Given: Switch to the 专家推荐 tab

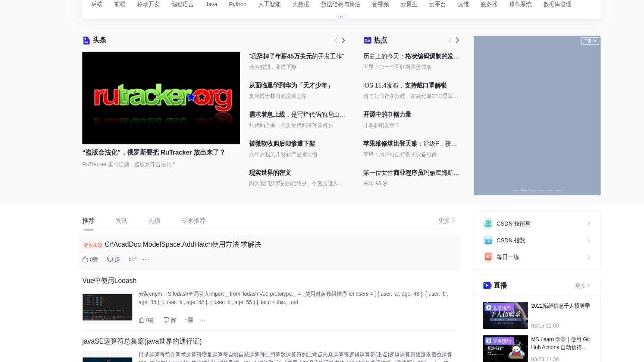Looking at the screenshot, I should click(x=193, y=221).
